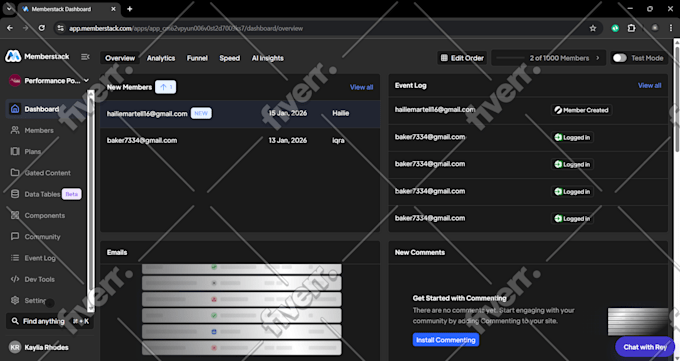Open Gated Content in the sidebar
The width and height of the screenshot is (680, 361).
coord(47,173)
